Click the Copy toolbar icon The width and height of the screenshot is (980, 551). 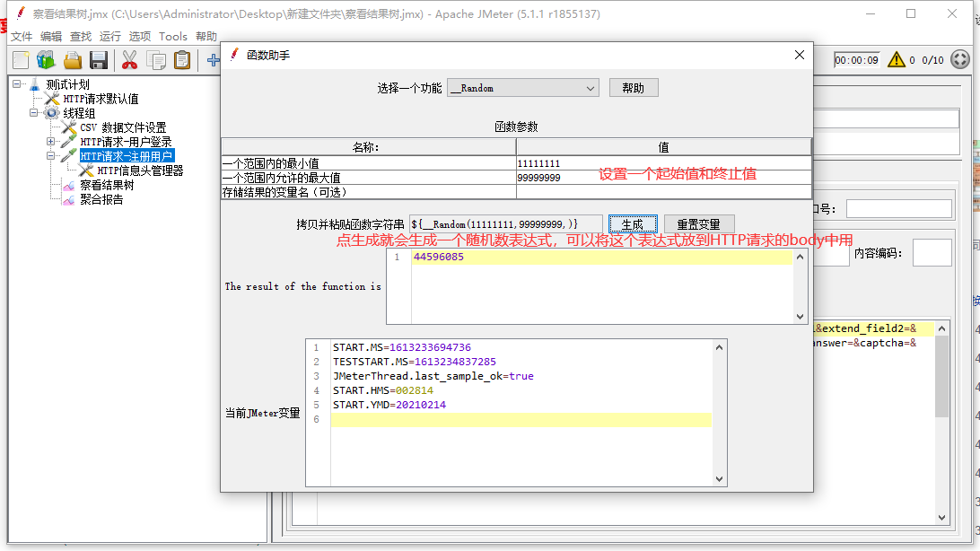(155, 60)
